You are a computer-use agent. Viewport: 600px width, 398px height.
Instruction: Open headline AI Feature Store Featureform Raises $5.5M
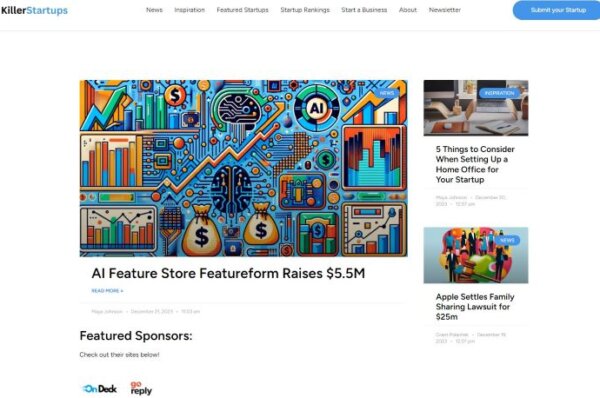pyautogui.click(x=228, y=273)
